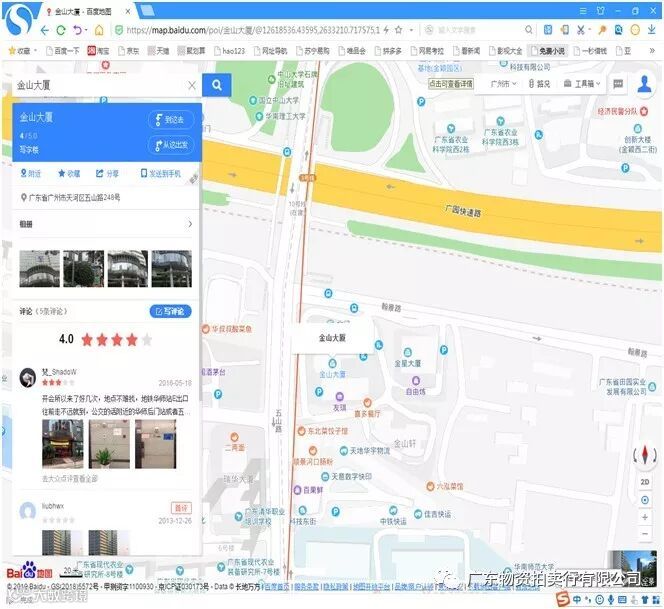Image resolution: width=664 pixels, height=609 pixels.
Task: Click the browser green refresh icon
Action: click(x=61, y=30)
